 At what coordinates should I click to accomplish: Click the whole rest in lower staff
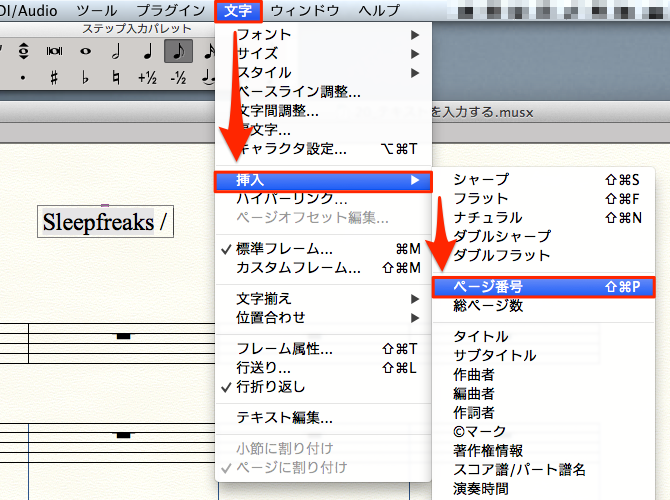coord(123,435)
